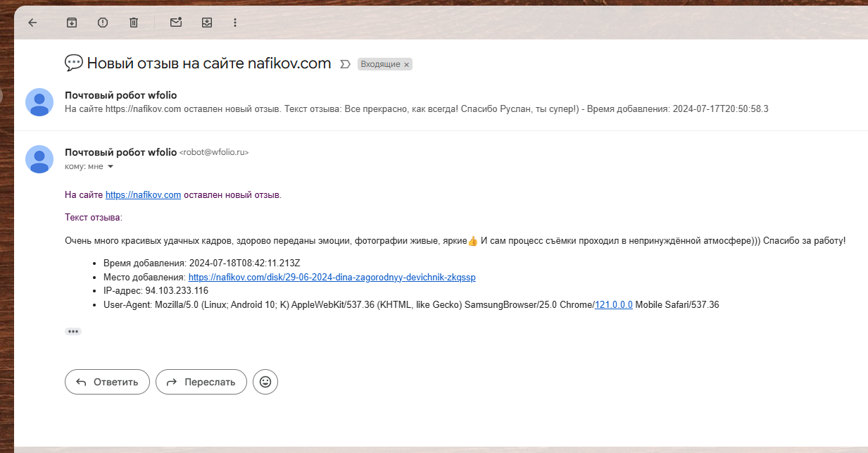Add an emoji reaction with the smiley icon
Viewport: 868px width, 453px height.
265,381
